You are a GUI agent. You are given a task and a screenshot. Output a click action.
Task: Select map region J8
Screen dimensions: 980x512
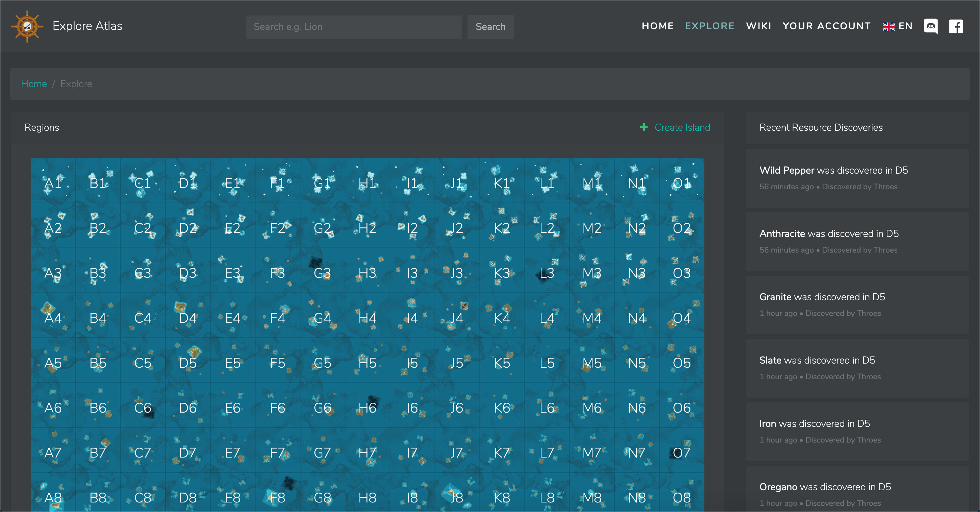pos(457,492)
